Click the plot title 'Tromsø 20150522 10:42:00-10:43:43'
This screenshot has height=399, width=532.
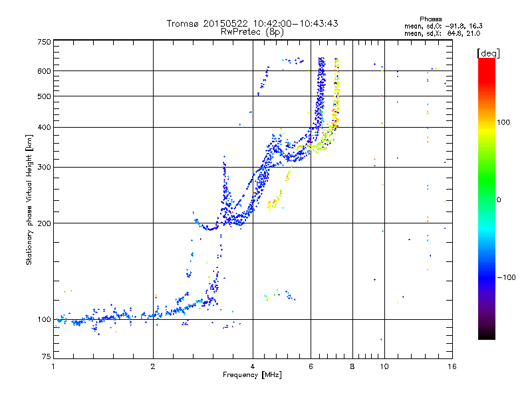coord(252,23)
